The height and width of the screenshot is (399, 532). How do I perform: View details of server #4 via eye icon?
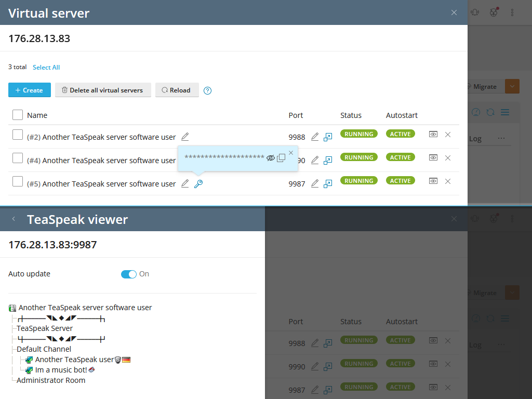(433, 157)
